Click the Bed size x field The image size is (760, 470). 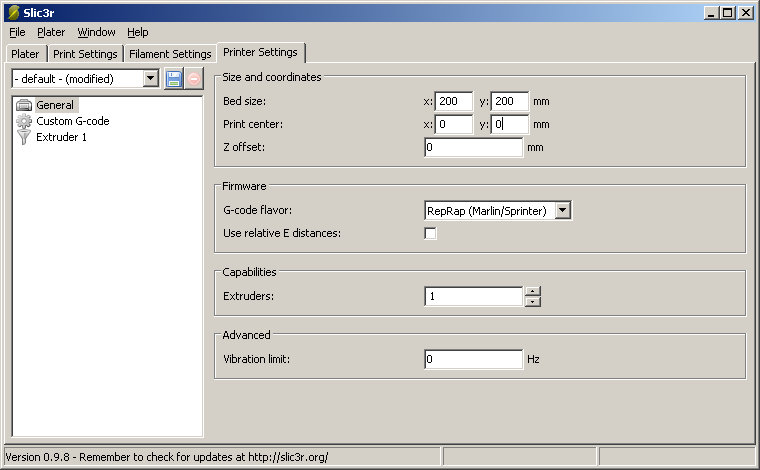tap(454, 101)
